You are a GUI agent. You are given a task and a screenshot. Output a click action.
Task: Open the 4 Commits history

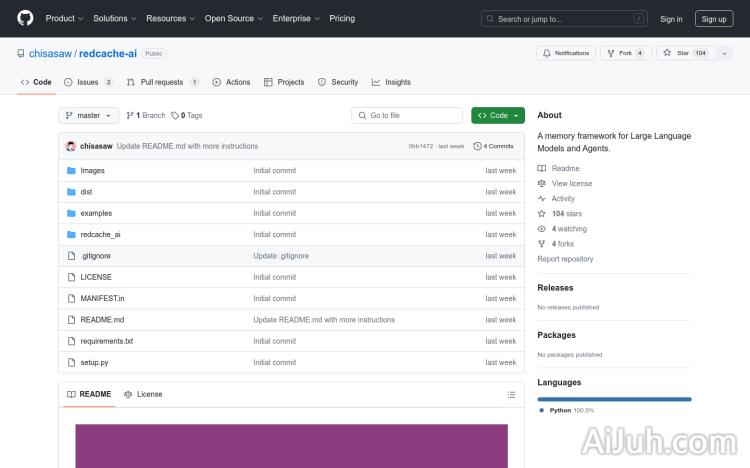tap(493, 146)
